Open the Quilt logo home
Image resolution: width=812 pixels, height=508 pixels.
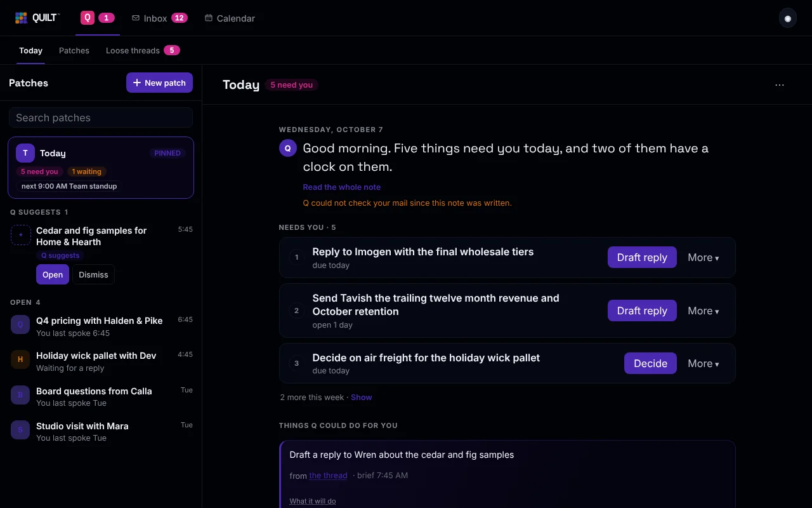click(37, 18)
